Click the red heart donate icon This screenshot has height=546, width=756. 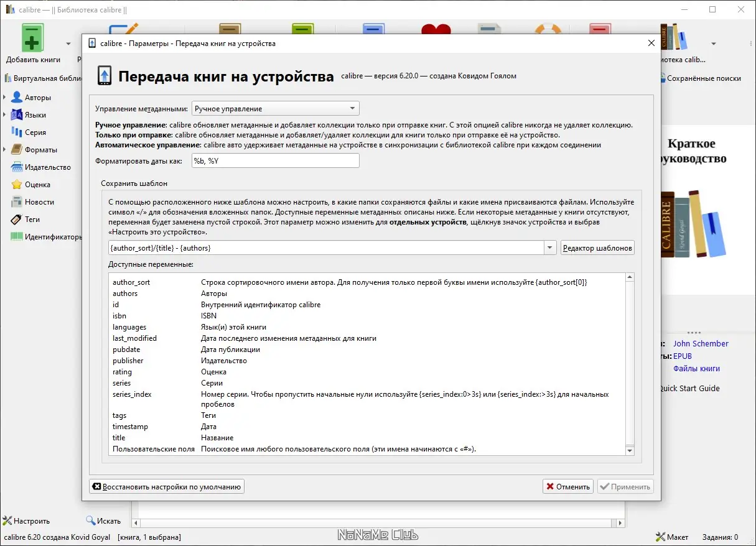[x=436, y=29]
